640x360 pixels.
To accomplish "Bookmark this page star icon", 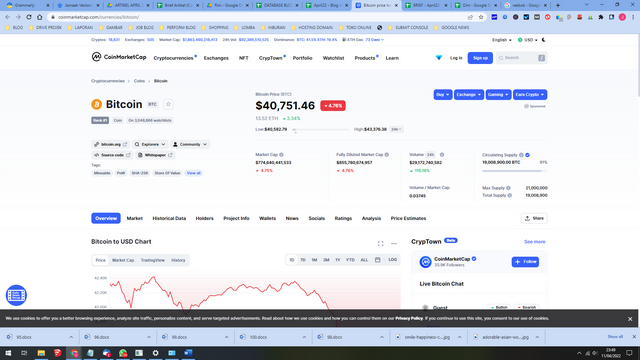I will pos(481,17).
